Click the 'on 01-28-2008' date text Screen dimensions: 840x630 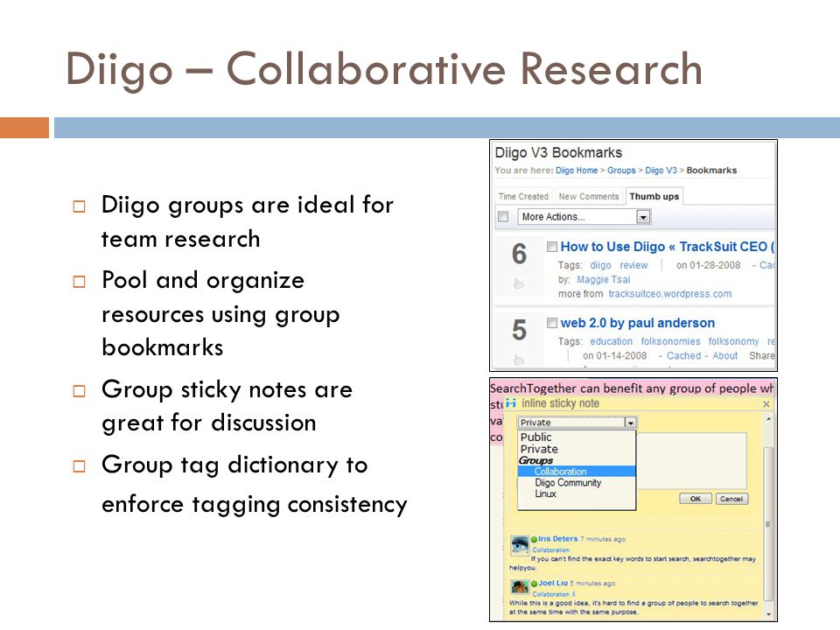(708, 265)
